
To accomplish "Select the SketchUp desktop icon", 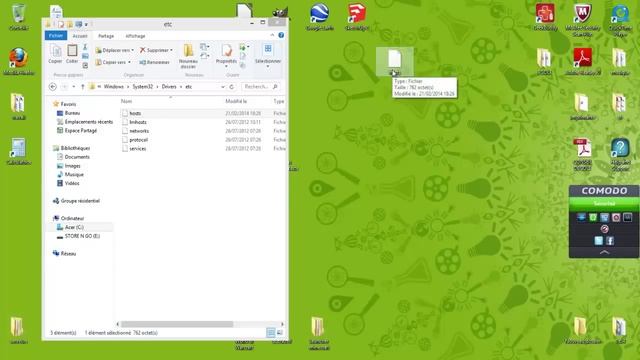I will coord(357,17).
